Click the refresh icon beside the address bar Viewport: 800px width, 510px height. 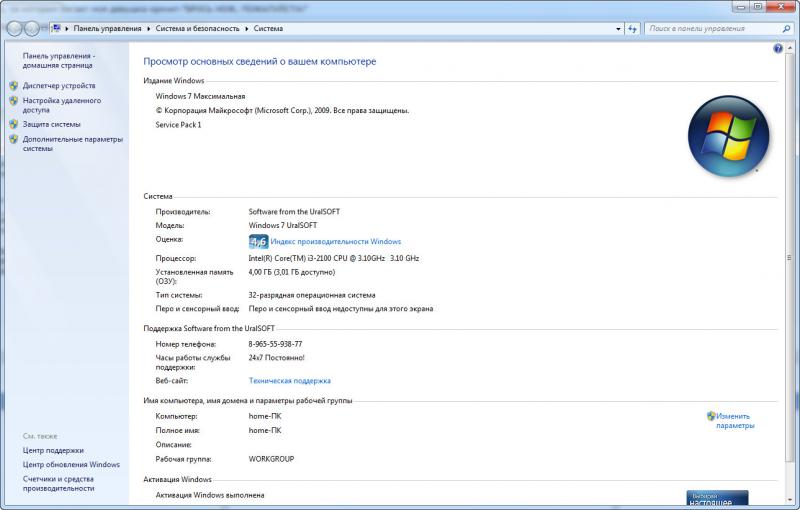coord(631,29)
